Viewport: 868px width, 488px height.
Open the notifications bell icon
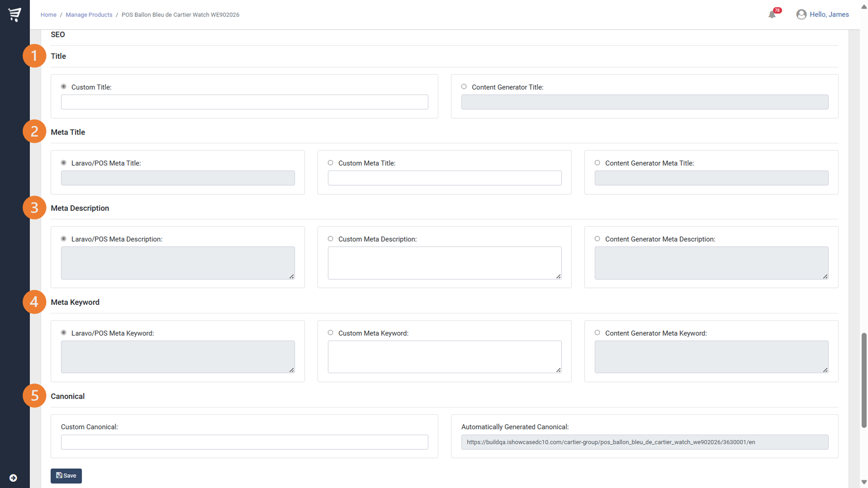tap(772, 15)
